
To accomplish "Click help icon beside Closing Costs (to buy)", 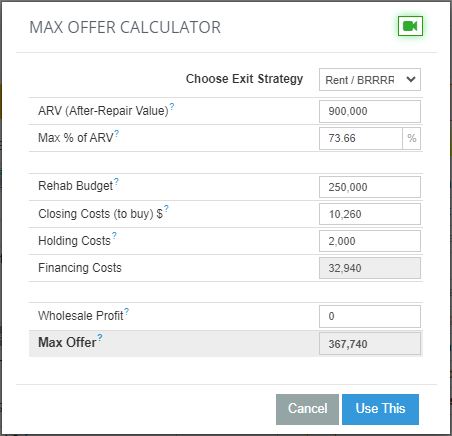I will 166,209.
